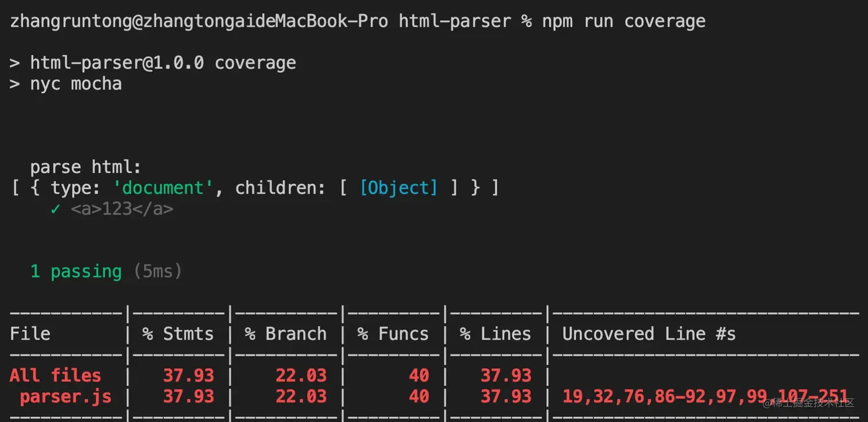Viewport: 868px width, 422px height.
Task: Click the 'All files' row label
Action: (55, 375)
